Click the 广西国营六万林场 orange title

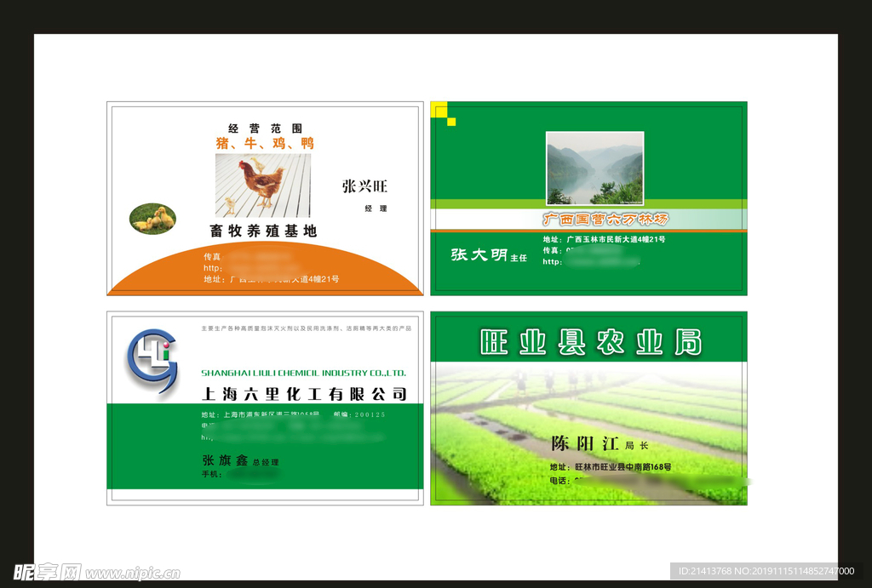tap(605, 219)
